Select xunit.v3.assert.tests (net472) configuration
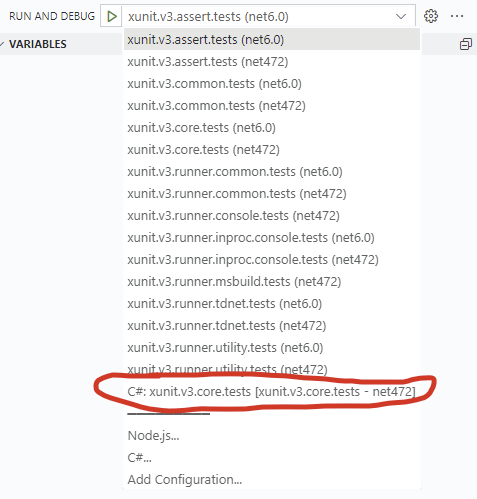477x499 pixels. pos(272,62)
